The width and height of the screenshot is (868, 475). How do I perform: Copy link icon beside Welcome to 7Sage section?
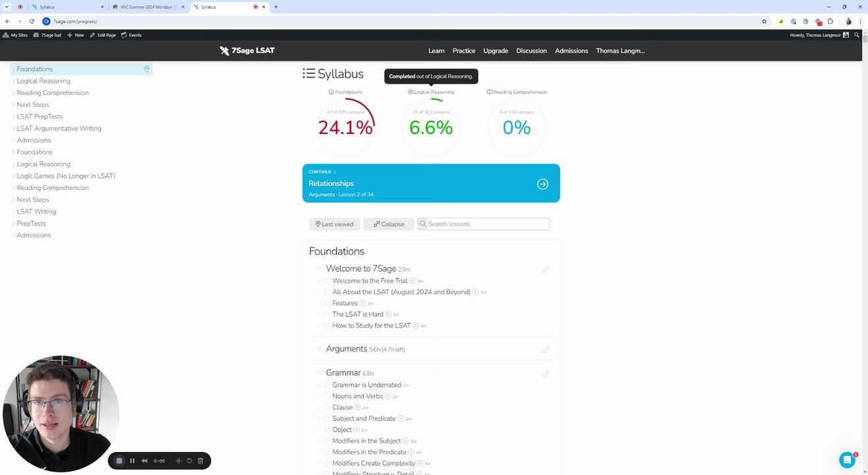(x=546, y=269)
